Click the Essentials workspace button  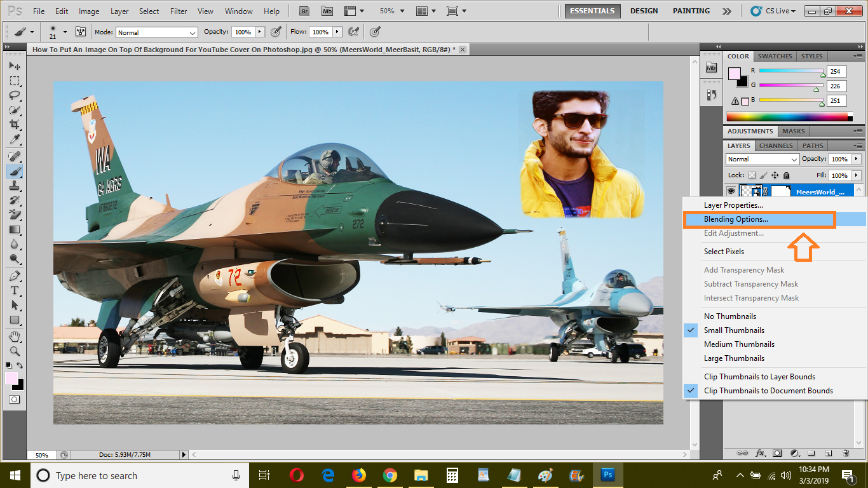[x=592, y=11]
